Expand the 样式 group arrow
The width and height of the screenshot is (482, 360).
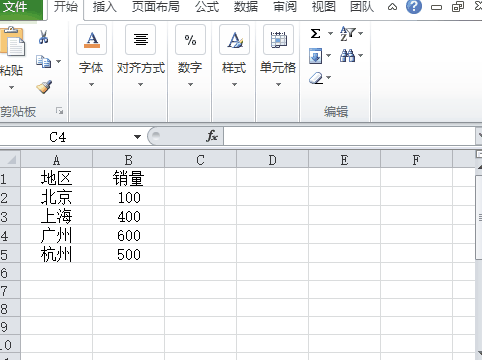pos(234,85)
